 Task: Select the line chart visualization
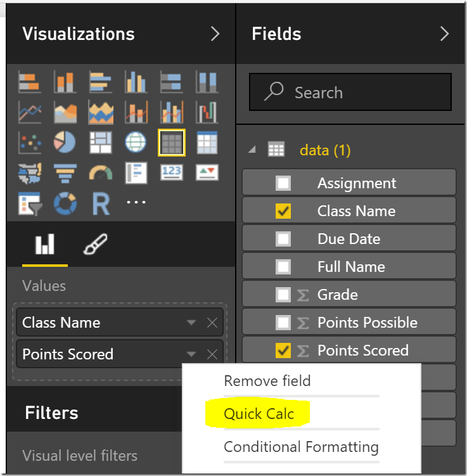[30, 113]
